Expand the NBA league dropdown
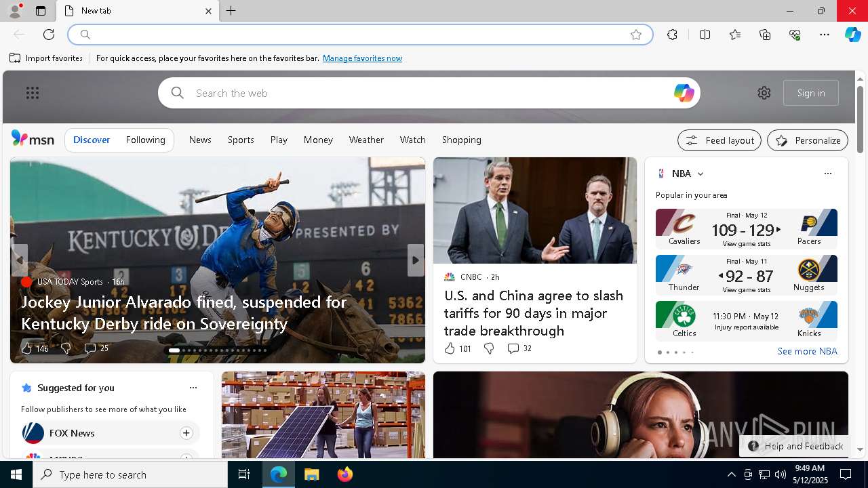This screenshot has height=488, width=868. tap(701, 174)
